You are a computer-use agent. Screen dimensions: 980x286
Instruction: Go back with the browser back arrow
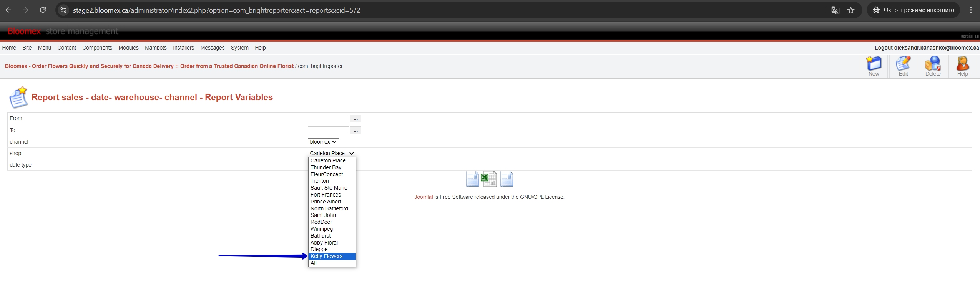(8, 10)
